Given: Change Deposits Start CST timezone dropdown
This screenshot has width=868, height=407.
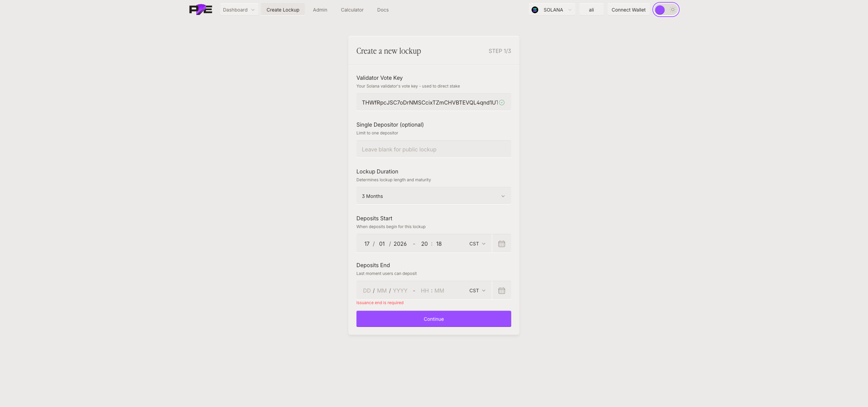Looking at the screenshot, I should click(x=477, y=244).
